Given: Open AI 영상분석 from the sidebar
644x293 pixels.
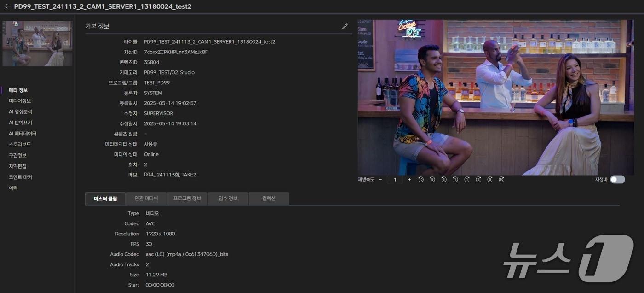Looking at the screenshot, I should 20,112.
